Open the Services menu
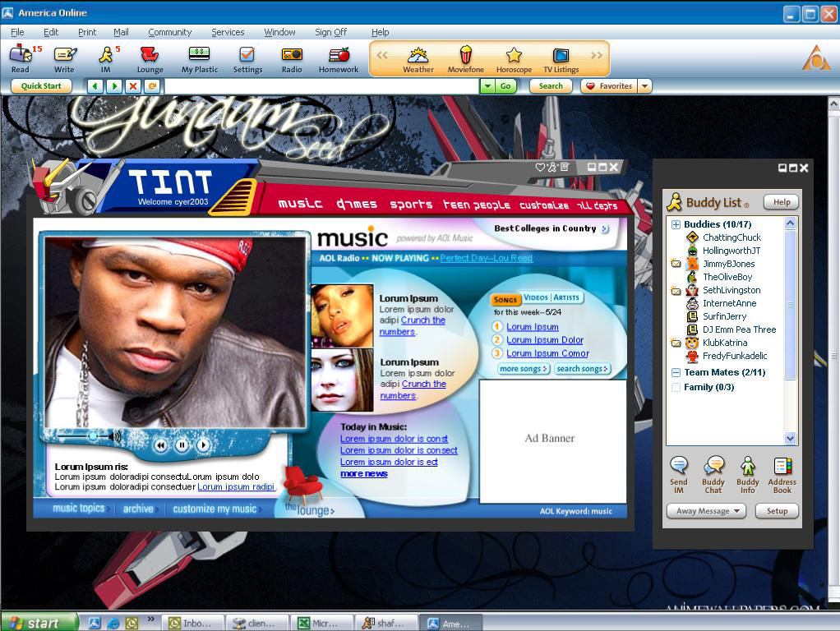 [228, 32]
